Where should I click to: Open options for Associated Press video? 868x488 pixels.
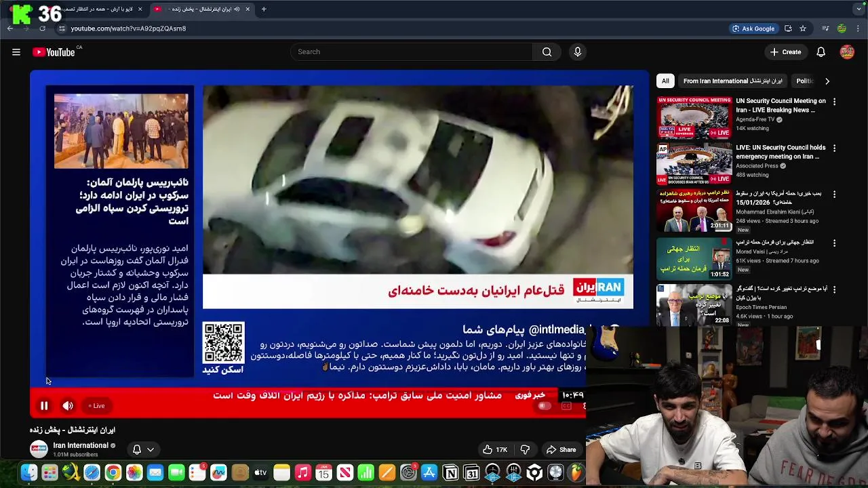834,148
